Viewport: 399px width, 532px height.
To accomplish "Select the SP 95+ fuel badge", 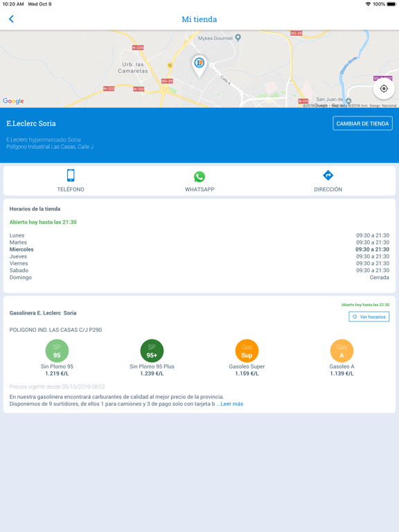I will click(x=152, y=351).
